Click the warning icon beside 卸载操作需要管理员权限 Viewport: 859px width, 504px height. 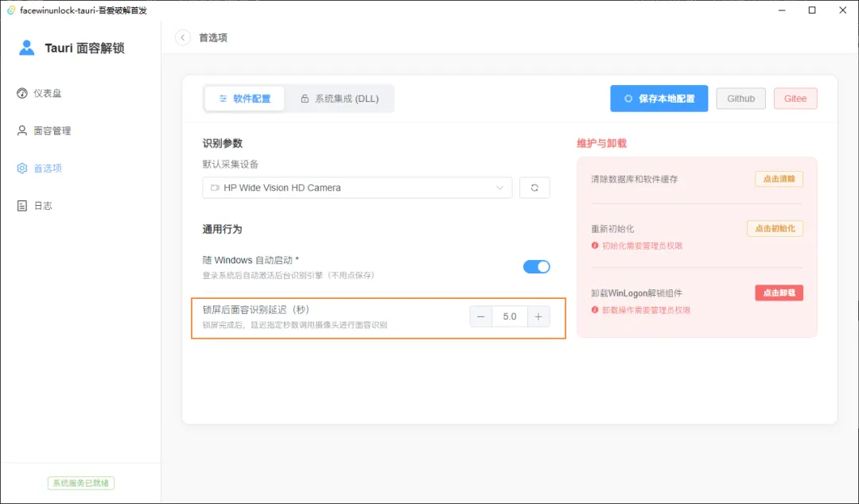(595, 309)
